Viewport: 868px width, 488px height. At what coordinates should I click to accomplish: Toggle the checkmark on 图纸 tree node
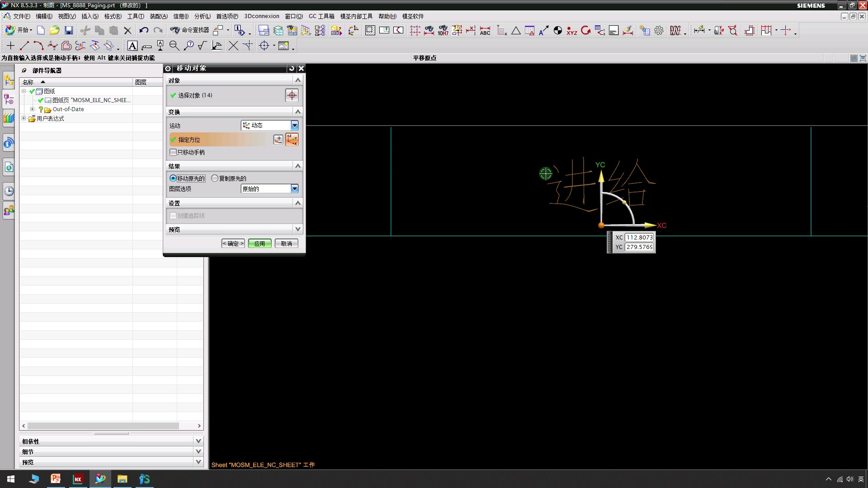tap(32, 91)
